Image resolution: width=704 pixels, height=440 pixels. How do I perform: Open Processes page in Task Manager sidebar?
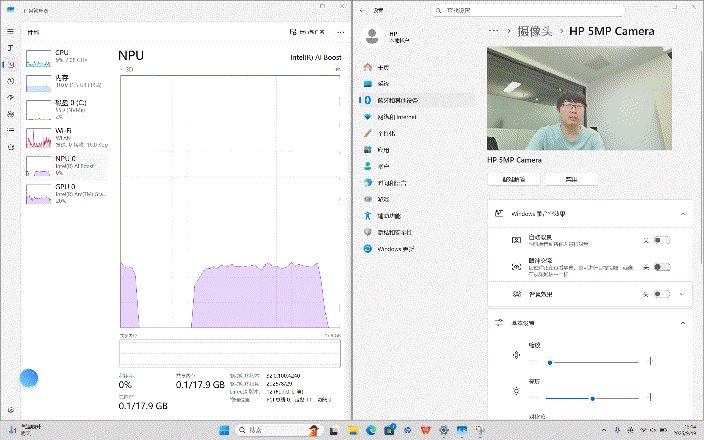(10, 48)
